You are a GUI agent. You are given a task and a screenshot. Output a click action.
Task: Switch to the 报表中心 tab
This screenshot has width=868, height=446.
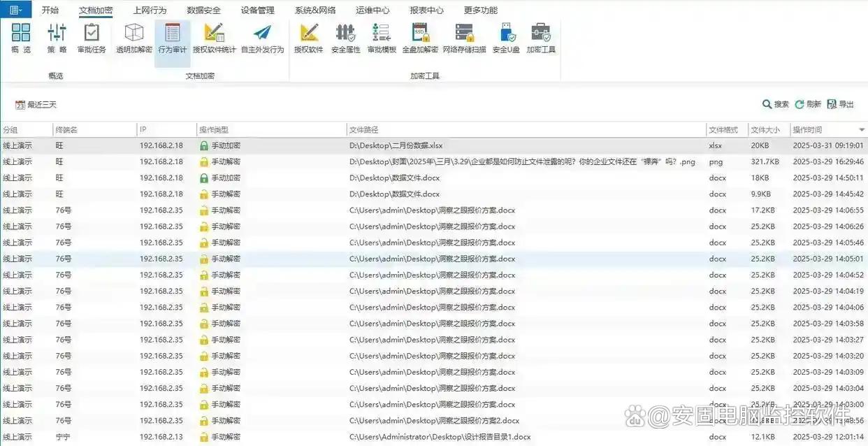point(426,10)
